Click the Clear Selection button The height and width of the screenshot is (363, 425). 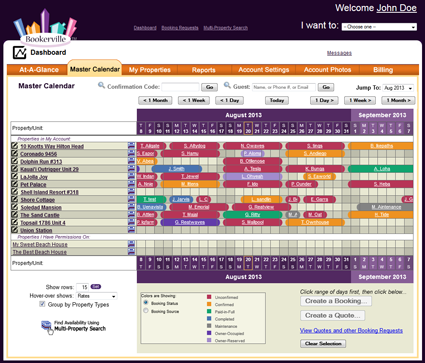click(323, 344)
